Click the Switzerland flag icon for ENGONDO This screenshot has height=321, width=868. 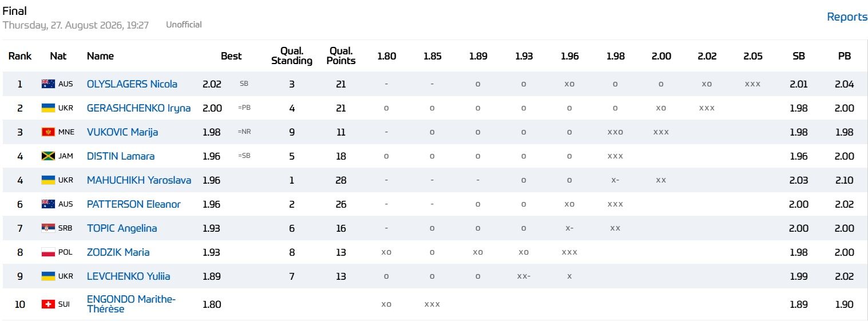click(48, 304)
